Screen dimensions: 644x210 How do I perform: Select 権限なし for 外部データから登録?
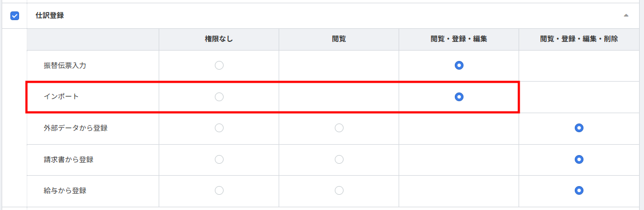point(219,128)
